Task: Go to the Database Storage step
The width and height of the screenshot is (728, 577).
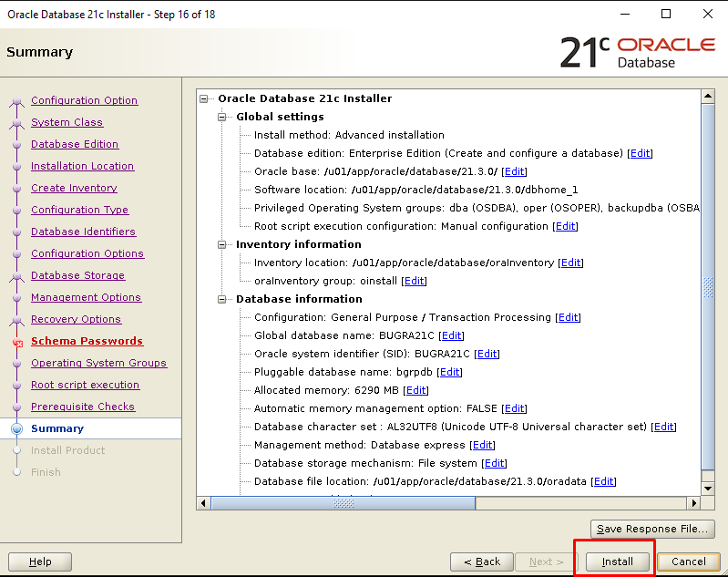Action: 77,275
